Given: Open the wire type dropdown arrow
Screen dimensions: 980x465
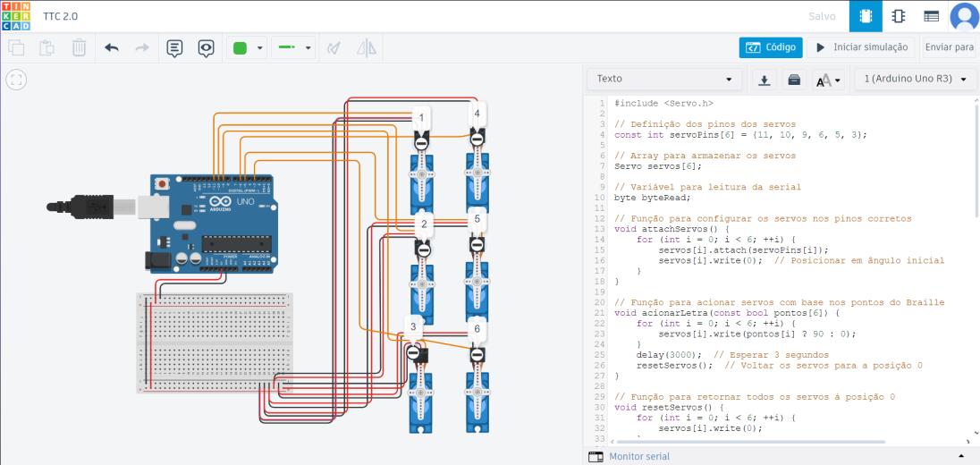Looking at the screenshot, I should (x=308, y=48).
